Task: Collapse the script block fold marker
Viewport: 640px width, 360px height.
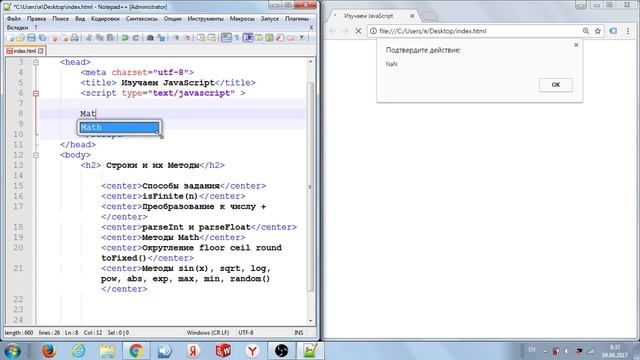Action: coord(36,93)
